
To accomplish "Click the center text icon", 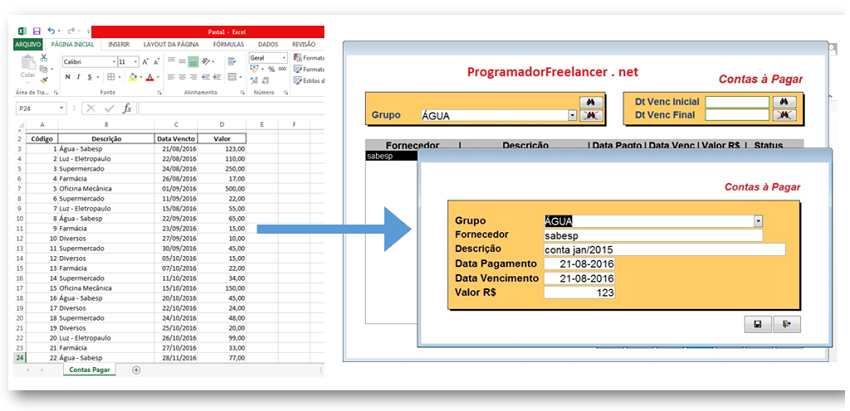I will (182, 77).
